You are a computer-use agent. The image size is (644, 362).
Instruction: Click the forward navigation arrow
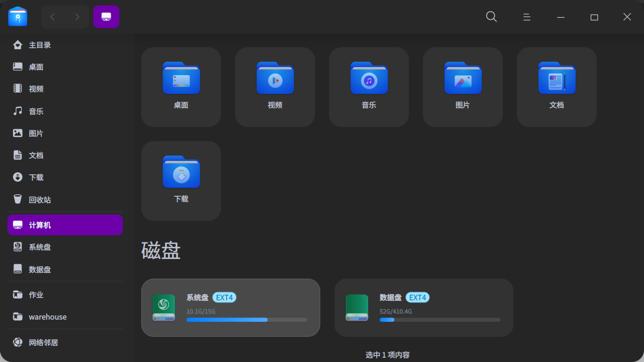(78, 17)
